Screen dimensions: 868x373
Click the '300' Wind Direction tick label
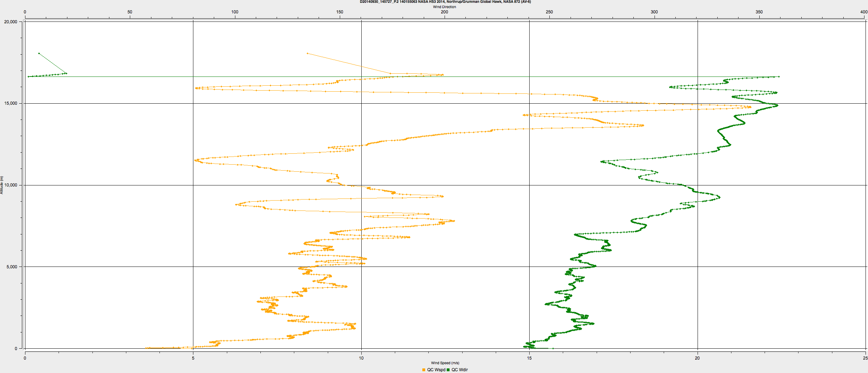(654, 12)
